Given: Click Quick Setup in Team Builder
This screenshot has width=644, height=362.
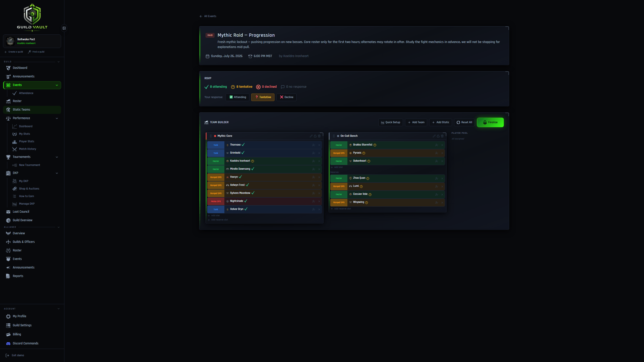Looking at the screenshot, I should pos(390,122).
